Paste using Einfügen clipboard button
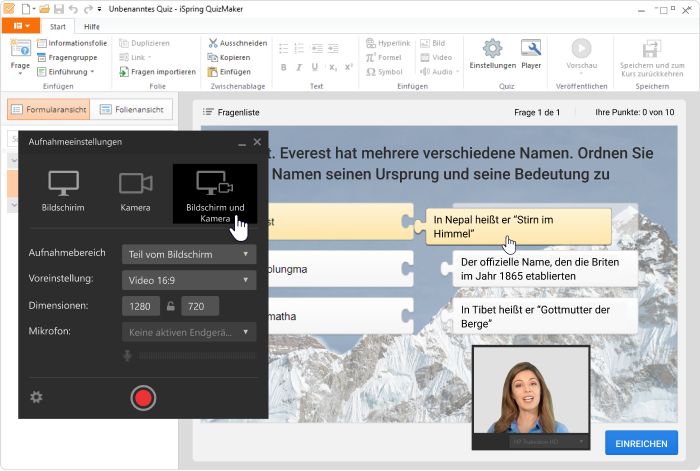Viewport: 700px width, 471px height. 229,72
